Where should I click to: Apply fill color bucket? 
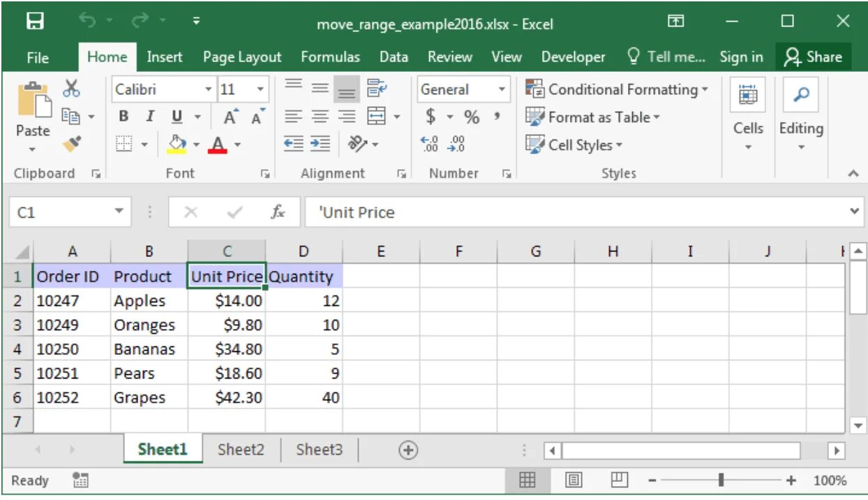pyautogui.click(x=177, y=144)
